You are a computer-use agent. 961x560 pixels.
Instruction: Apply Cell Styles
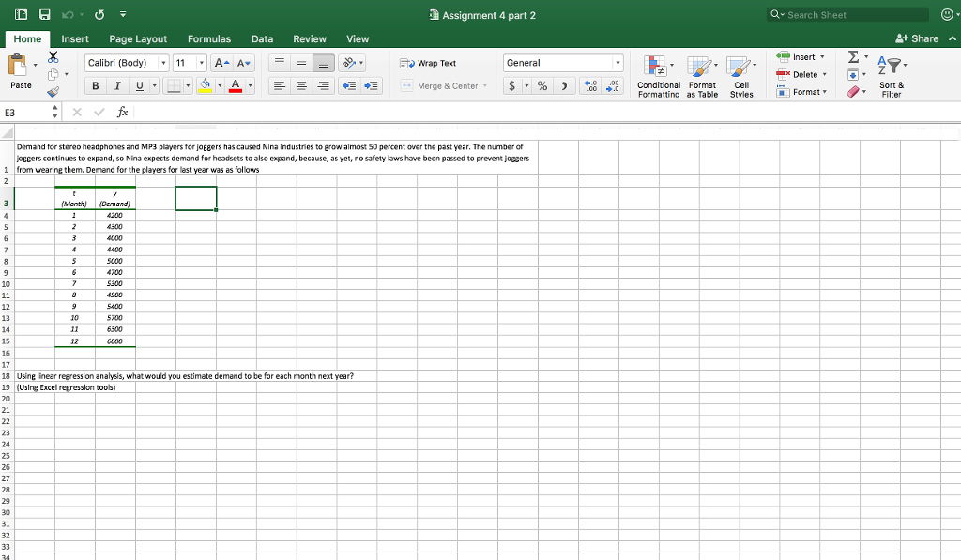(x=741, y=75)
